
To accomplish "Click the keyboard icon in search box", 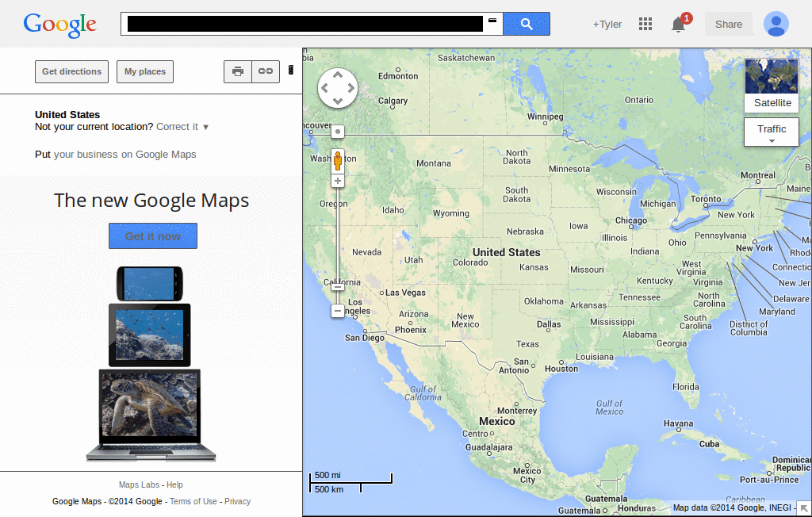I will tap(492, 20).
